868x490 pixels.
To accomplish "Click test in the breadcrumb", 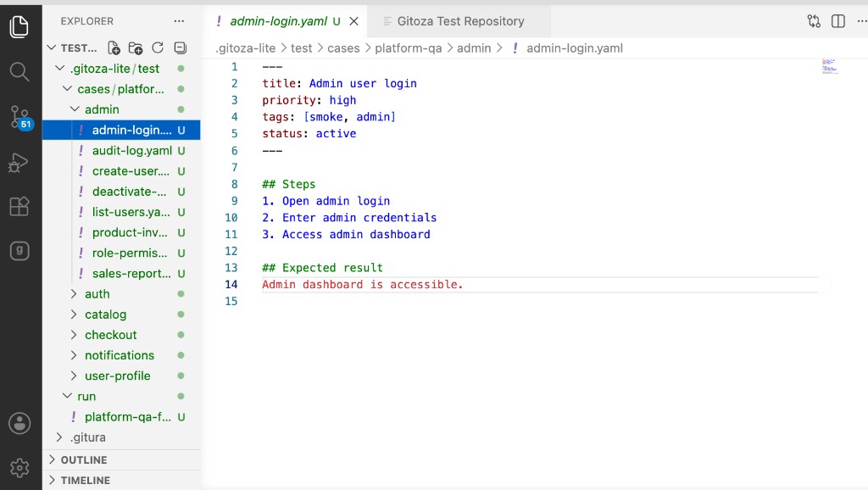I will tap(302, 48).
